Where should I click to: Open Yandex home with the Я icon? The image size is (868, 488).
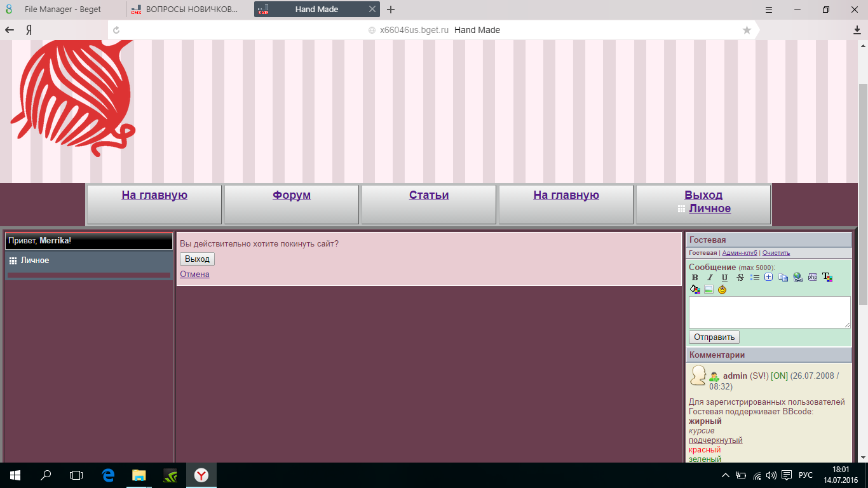(29, 30)
